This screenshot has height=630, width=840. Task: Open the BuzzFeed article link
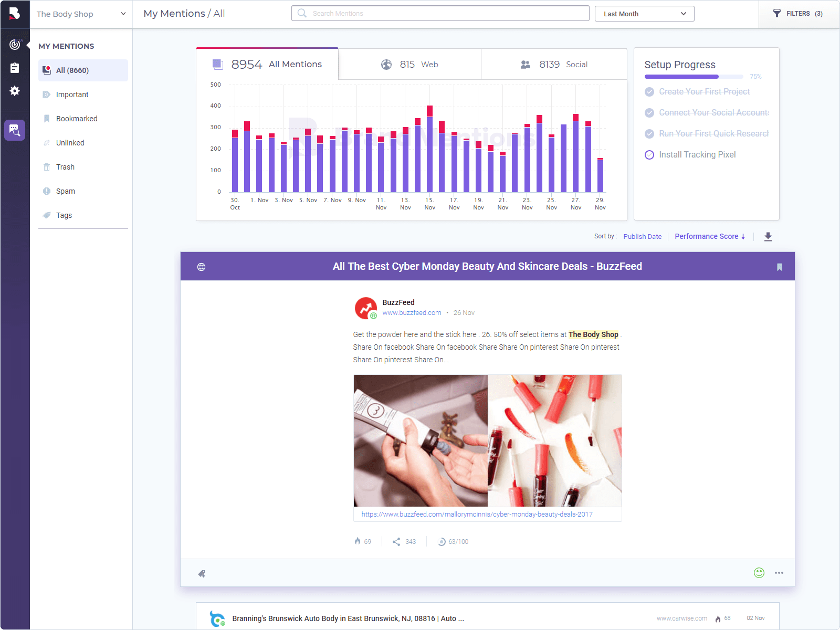[476, 514]
